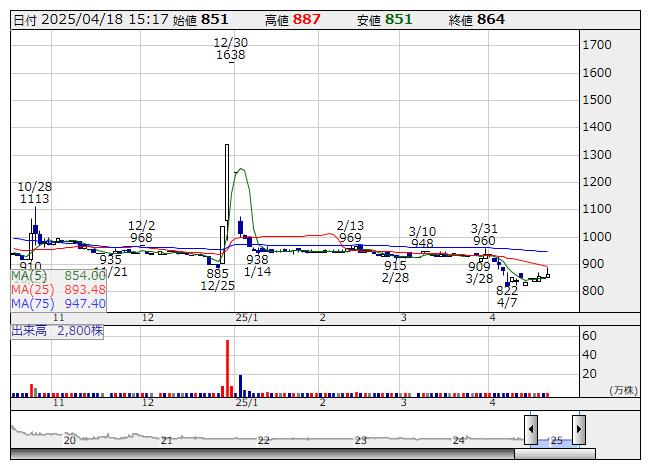Click the 3/31 960 price annotation
653x470 pixels.
coord(484,234)
